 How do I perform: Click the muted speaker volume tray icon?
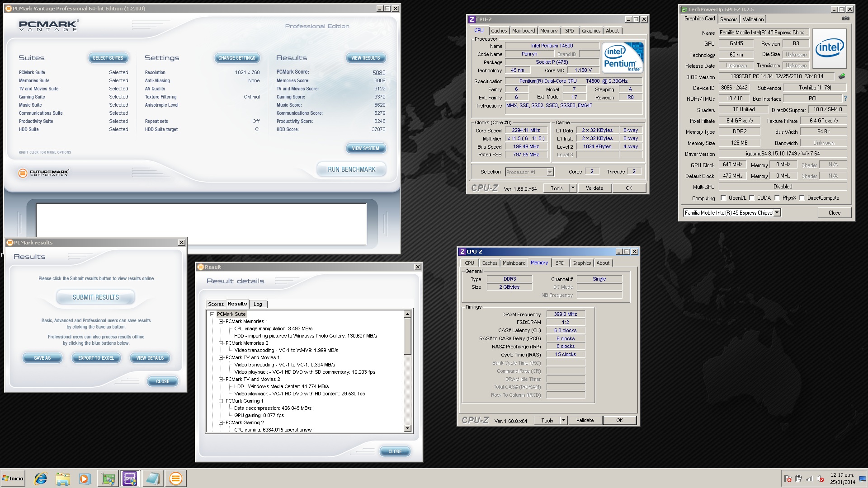(x=821, y=479)
